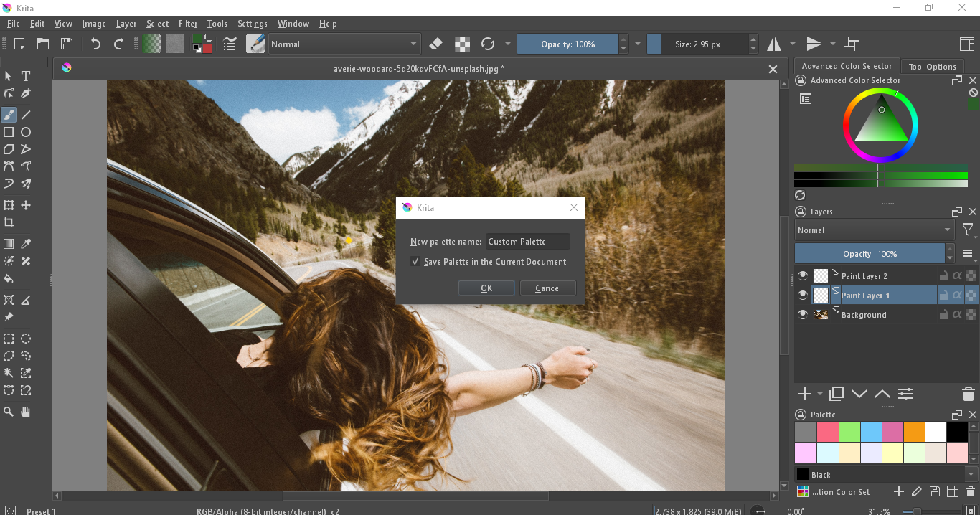980x515 pixels.
Task: Open the Filter menu
Action: point(187,24)
